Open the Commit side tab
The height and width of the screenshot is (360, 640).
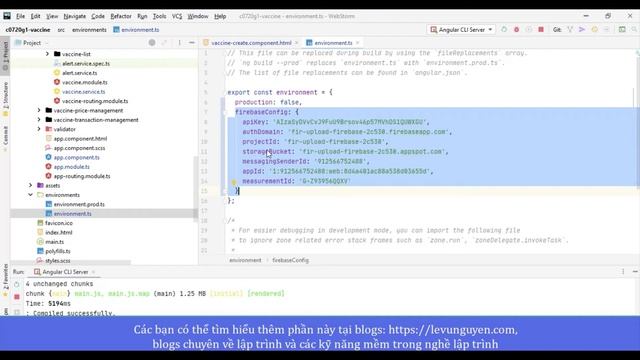pyautogui.click(x=5, y=138)
